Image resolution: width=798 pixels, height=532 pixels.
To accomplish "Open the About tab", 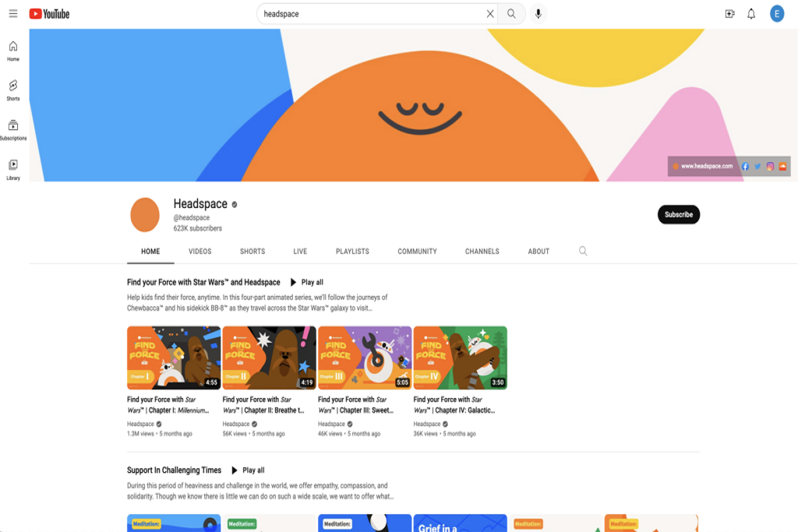I will coord(538,252).
